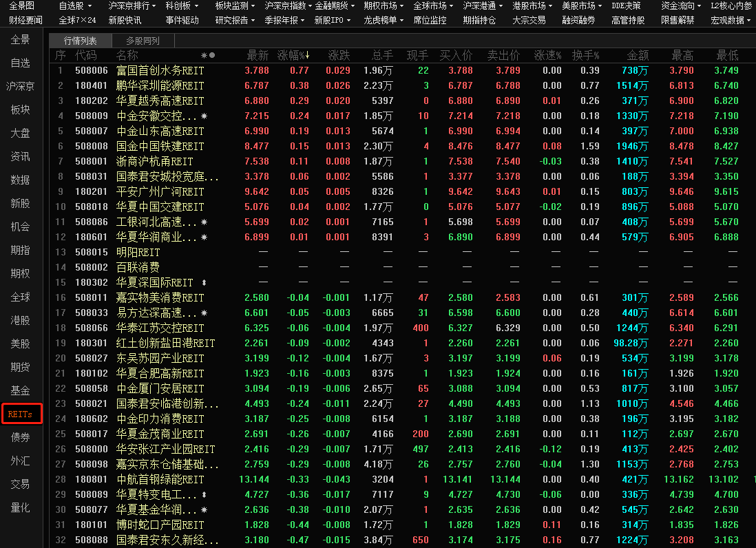756x548 pixels.
Task: Open 全景图 in the top menu
Action: pyautogui.click(x=22, y=6)
